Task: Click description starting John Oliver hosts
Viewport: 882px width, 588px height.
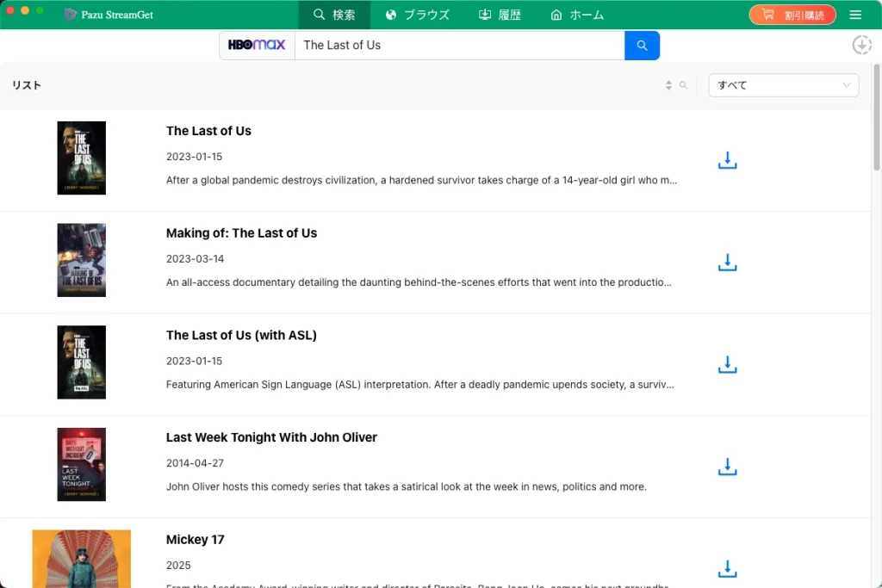Action: (x=407, y=486)
